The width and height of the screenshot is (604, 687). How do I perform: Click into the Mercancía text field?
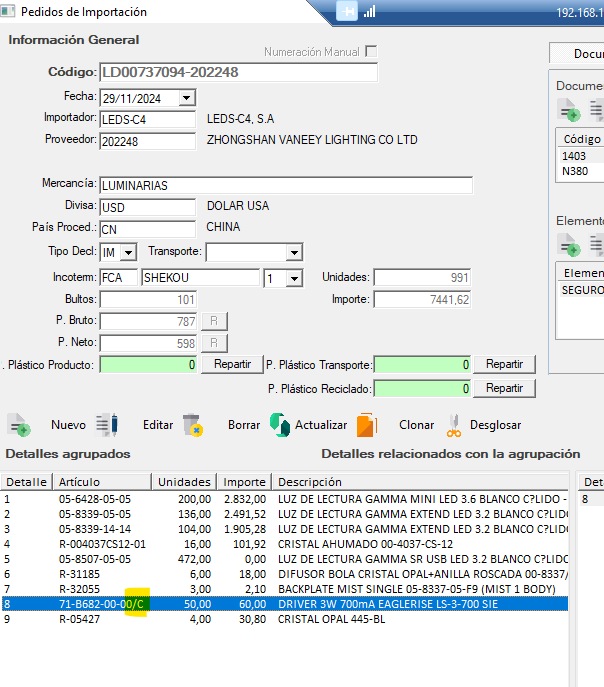(x=285, y=186)
